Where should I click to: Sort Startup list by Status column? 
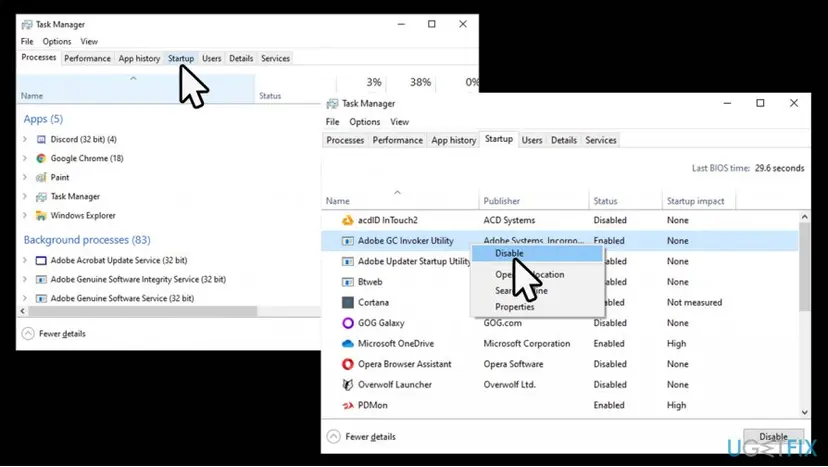pyautogui.click(x=625, y=201)
